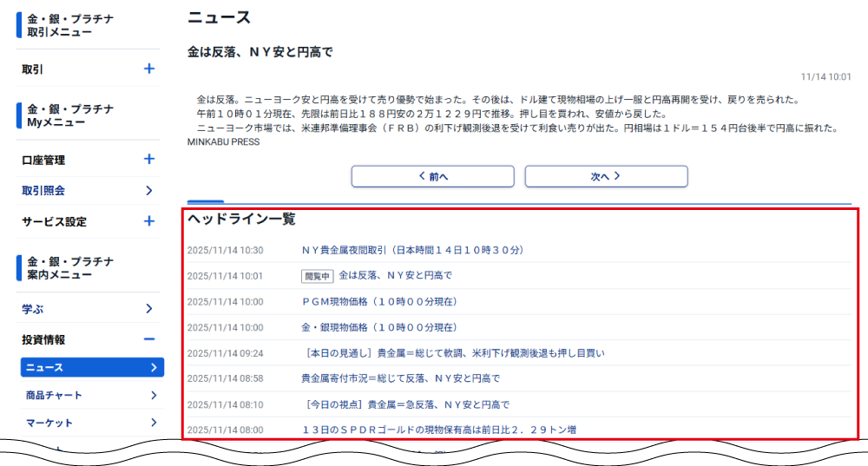The height and width of the screenshot is (466, 868).
Task: Open the 取引 section
Action: [33, 69]
